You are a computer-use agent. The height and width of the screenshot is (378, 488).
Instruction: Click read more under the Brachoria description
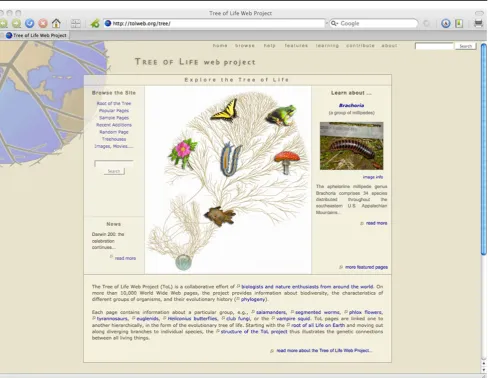point(376,223)
